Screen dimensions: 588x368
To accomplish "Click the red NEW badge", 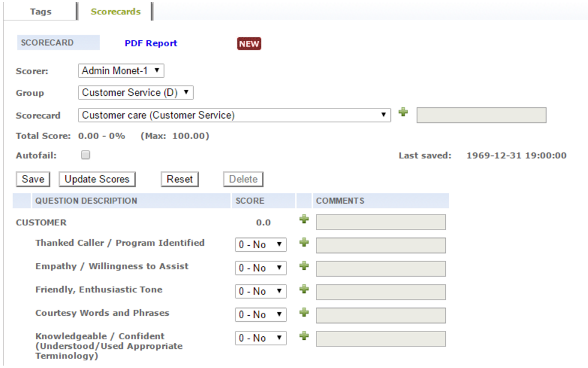I will coord(249,44).
